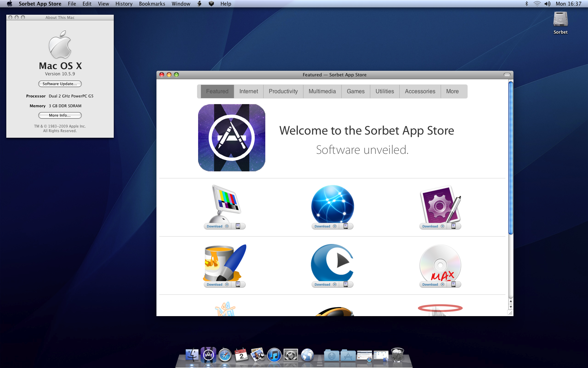This screenshot has height=368, width=588.
Task: Download the Max CD app
Action: coord(430,284)
